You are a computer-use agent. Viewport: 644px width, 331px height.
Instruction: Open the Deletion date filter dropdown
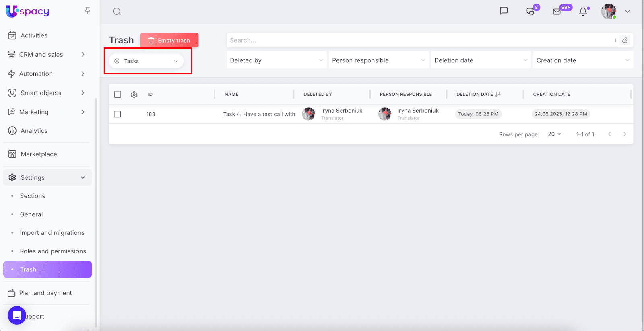tap(481, 60)
